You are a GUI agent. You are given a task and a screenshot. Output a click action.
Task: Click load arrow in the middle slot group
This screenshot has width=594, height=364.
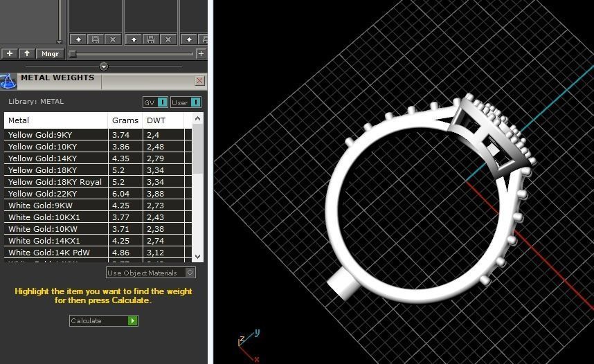pyautogui.click(x=134, y=39)
